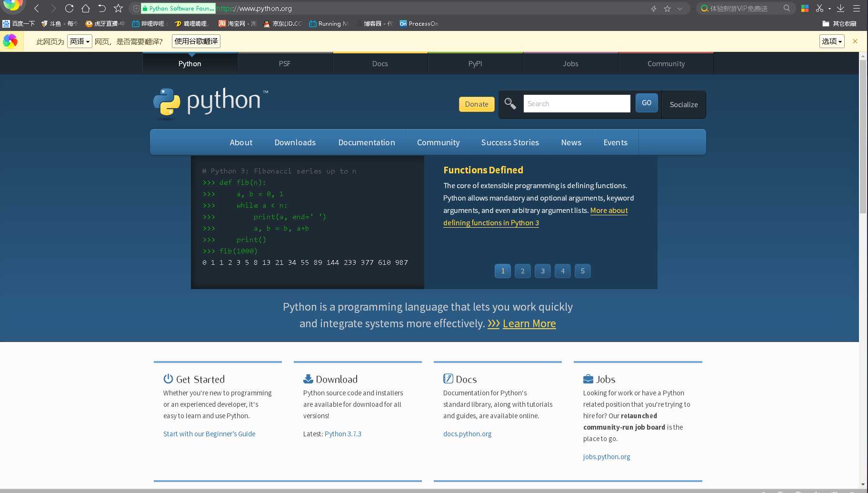Click the GO search button
Image resolution: width=868 pixels, height=493 pixels.
tap(647, 103)
